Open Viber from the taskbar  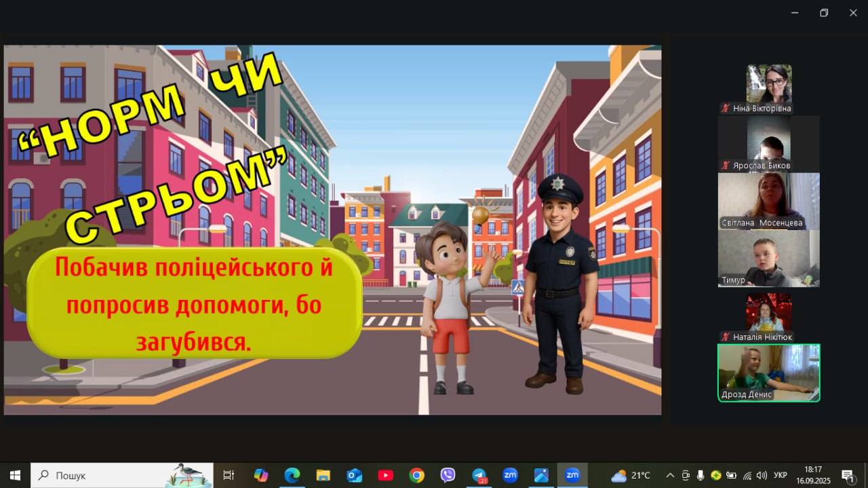(448, 475)
